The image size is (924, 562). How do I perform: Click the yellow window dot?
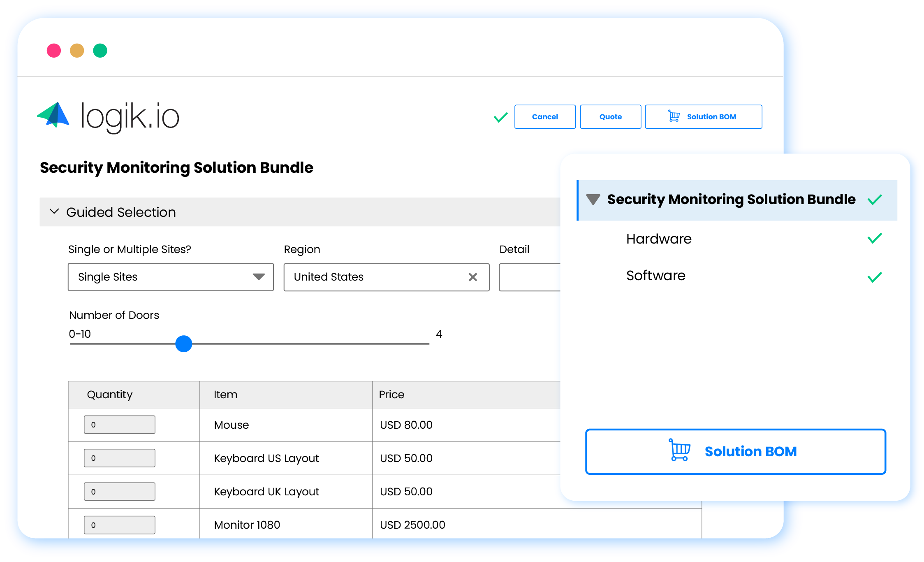[77, 51]
